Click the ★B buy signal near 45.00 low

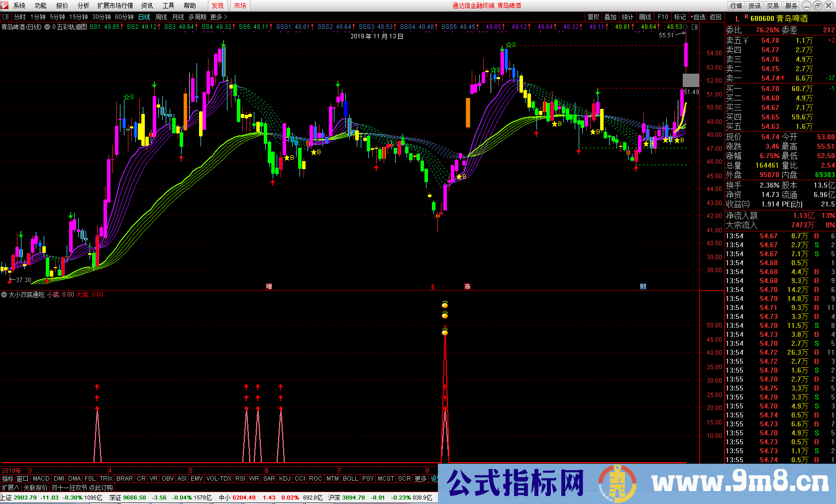(461, 177)
